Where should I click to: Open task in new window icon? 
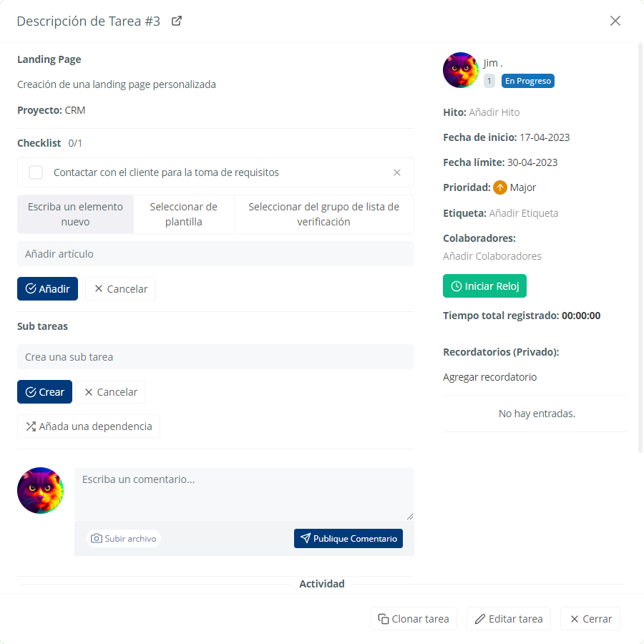coord(177,21)
